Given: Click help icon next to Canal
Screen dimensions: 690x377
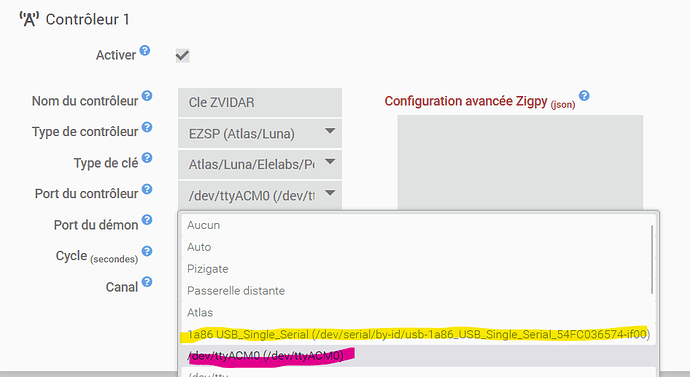Looking at the screenshot, I should tap(147, 282).
